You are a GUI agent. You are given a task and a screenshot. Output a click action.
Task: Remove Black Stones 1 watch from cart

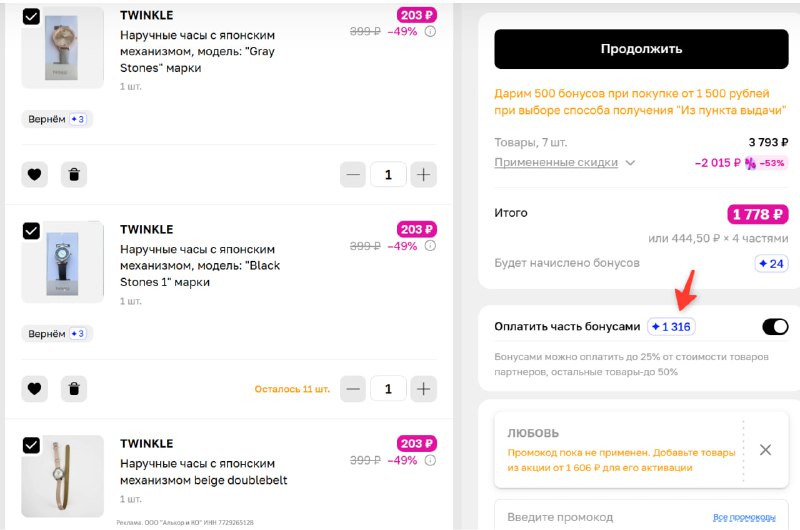point(73,389)
